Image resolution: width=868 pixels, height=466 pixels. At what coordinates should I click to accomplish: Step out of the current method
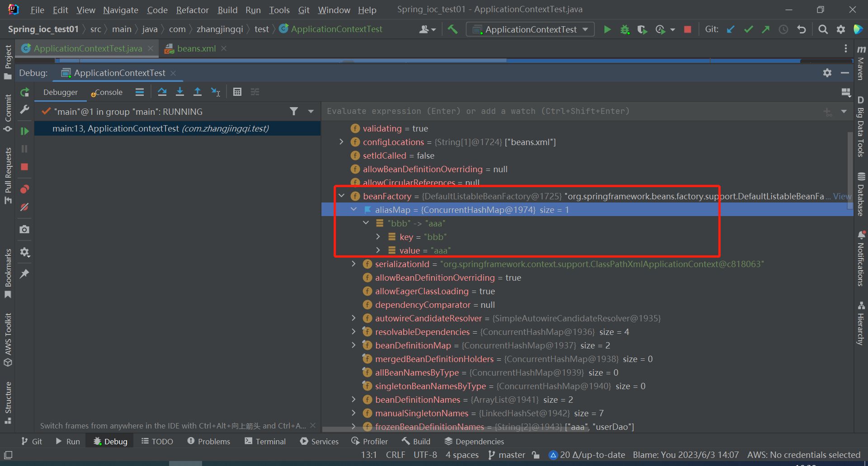click(x=198, y=92)
